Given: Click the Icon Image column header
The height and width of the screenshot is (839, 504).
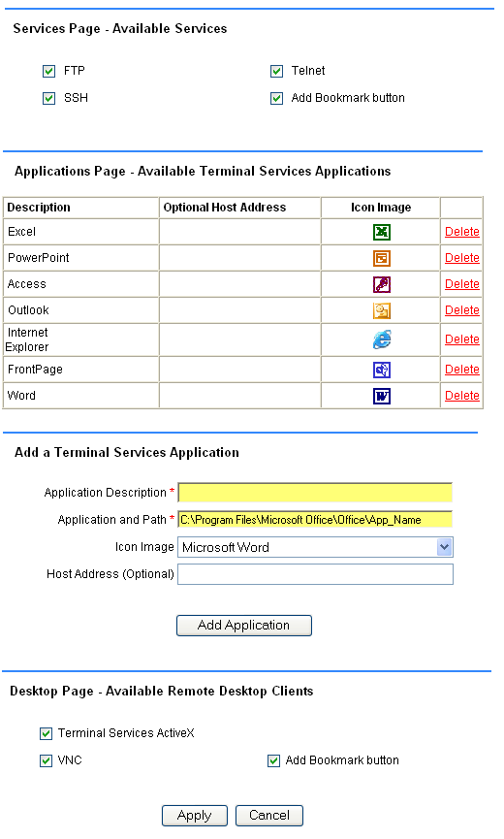Looking at the screenshot, I should coord(381,208).
